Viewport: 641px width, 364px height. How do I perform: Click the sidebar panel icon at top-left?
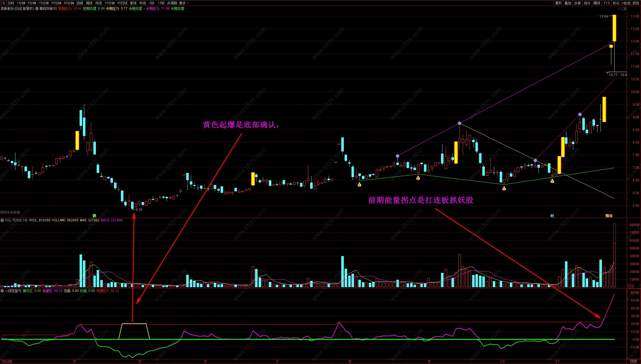[x=3, y=3]
